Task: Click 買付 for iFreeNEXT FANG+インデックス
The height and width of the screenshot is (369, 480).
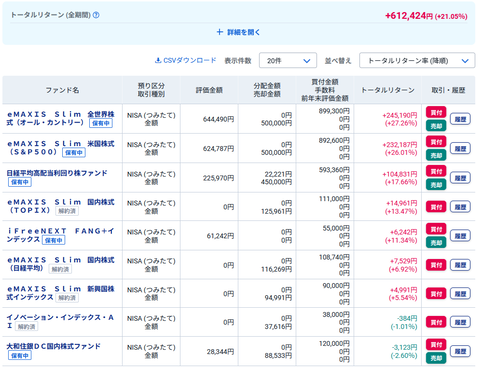Action: coord(436,229)
